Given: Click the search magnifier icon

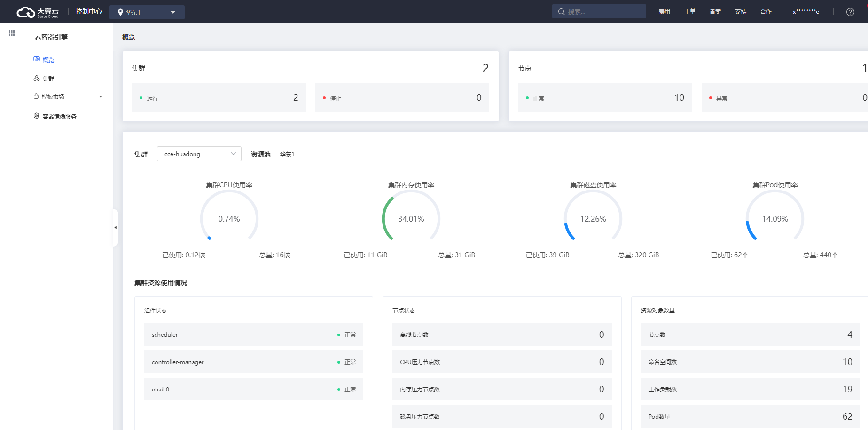Looking at the screenshot, I should click(x=561, y=12).
